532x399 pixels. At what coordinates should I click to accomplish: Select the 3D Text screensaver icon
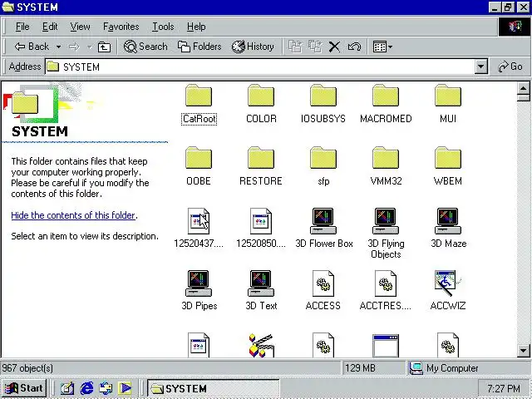(261, 283)
